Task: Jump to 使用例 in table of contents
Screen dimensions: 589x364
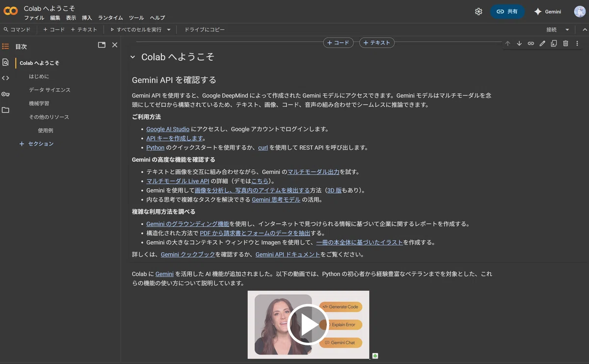Action: (45, 130)
